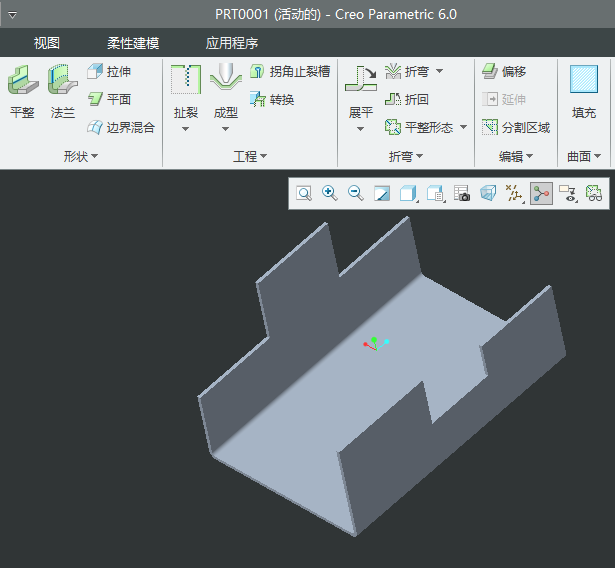Toggle the perspective view icon
The image size is (615, 568).
tap(488, 193)
